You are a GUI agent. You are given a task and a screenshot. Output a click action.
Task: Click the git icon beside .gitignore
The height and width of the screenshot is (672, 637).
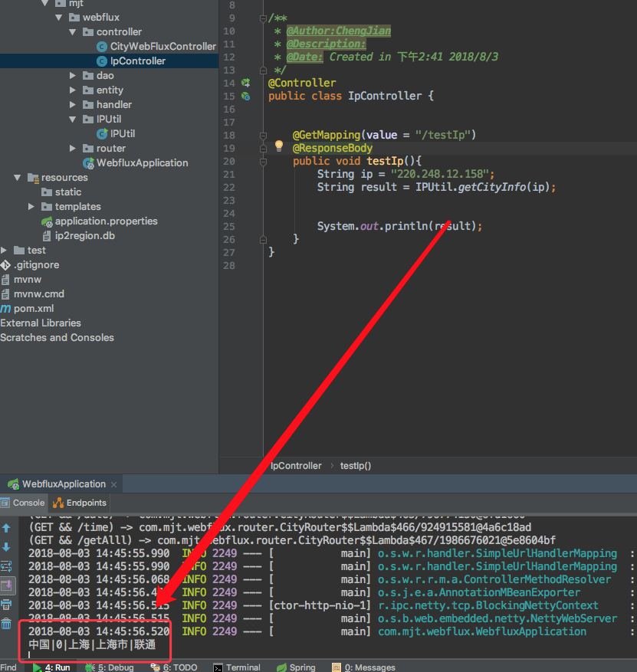tap(5, 265)
